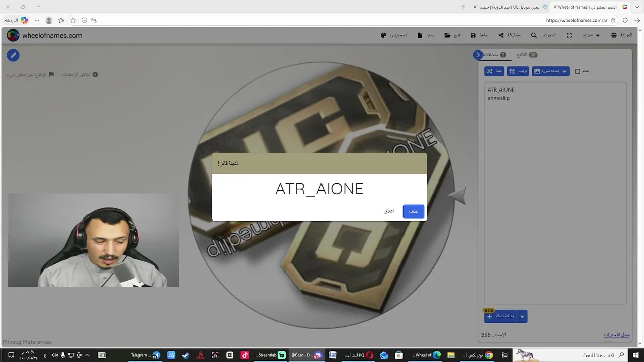This screenshot has height=362, width=644.
Task: Open the العربية language selector
Action: click(622, 35)
